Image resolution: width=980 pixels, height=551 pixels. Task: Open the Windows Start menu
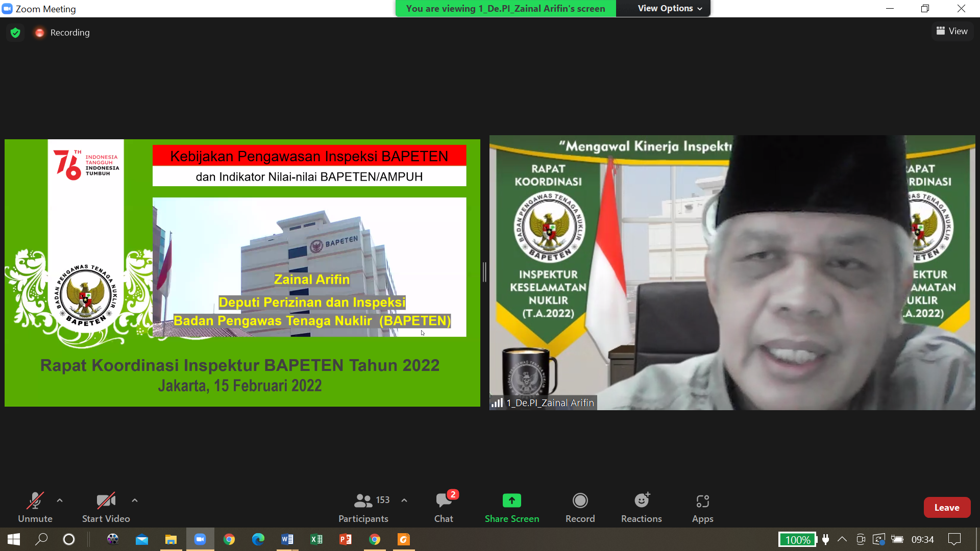(14, 539)
